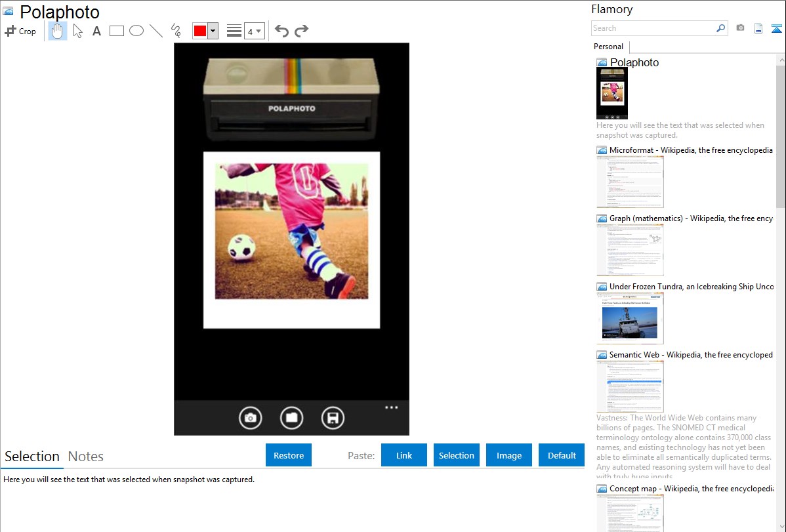Paste as Link
786x532 pixels.
(x=404, y=455)
